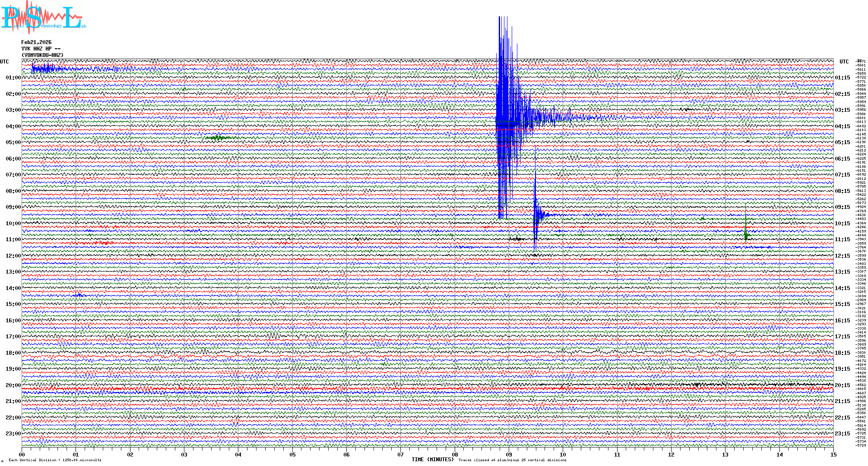The height and width of the screenshot is (466, 868).
Task: Click minute 00 on the bottom axis
Action: [22, 455]
